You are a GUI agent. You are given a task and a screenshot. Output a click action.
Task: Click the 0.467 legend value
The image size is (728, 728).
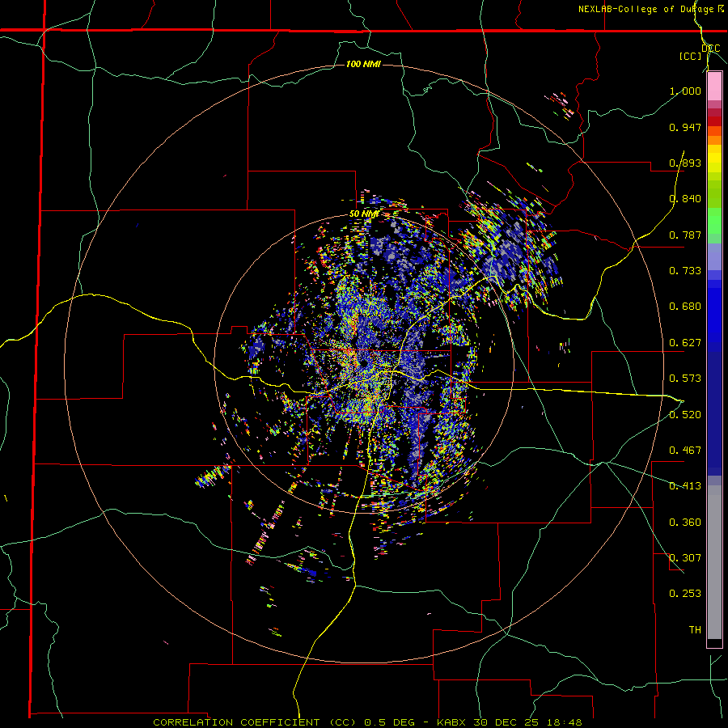685,451
